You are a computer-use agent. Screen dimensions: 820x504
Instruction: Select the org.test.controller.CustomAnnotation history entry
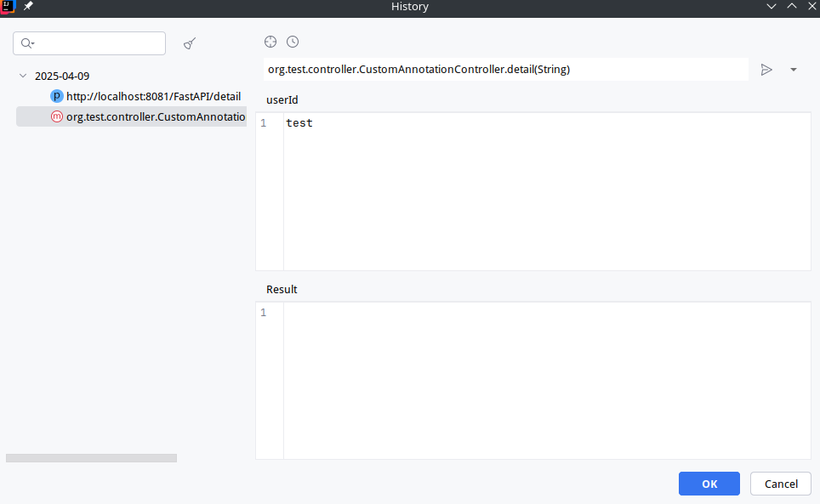click(x=155, y=116)
